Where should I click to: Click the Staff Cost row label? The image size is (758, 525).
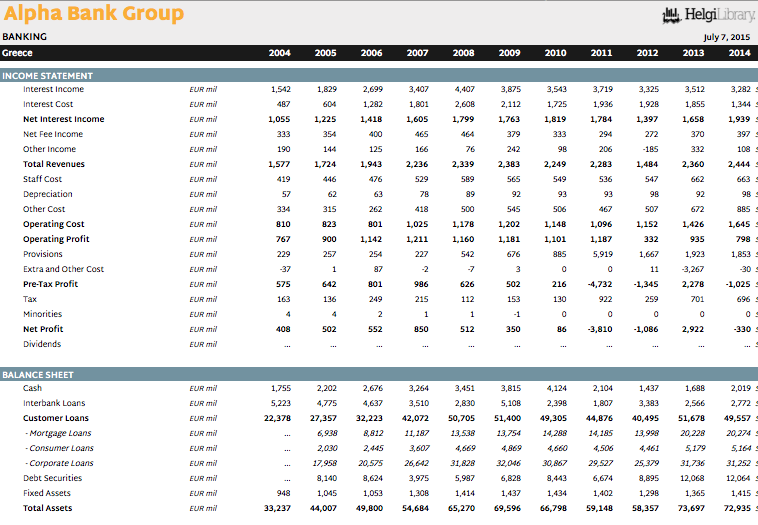pos(43,179)
